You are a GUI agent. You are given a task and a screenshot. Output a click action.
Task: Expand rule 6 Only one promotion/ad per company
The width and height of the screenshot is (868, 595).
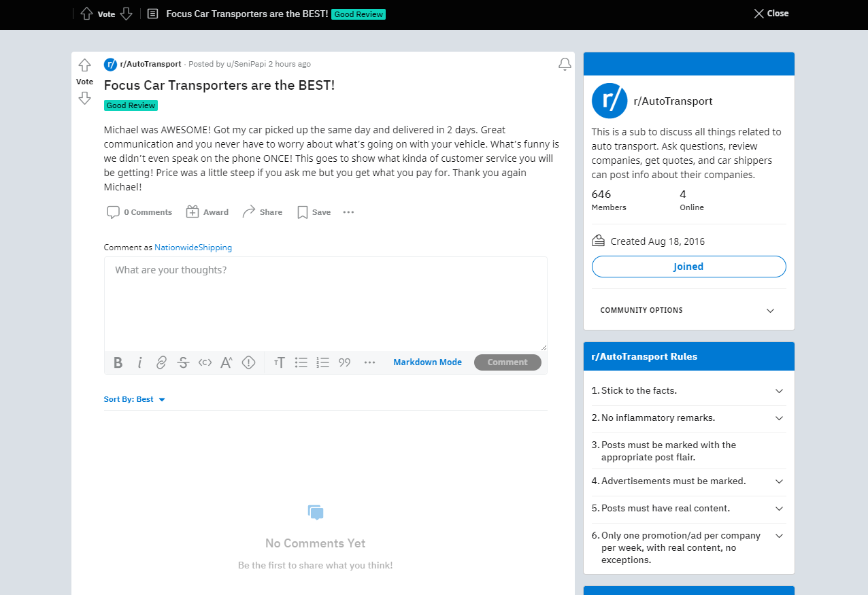pos(688,548)
